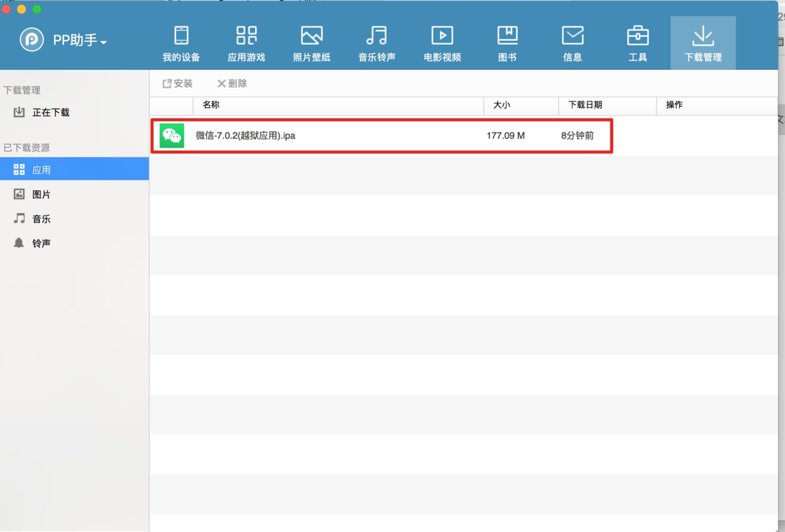Select 图片 in the sidebar

click(x=74, y=194)
